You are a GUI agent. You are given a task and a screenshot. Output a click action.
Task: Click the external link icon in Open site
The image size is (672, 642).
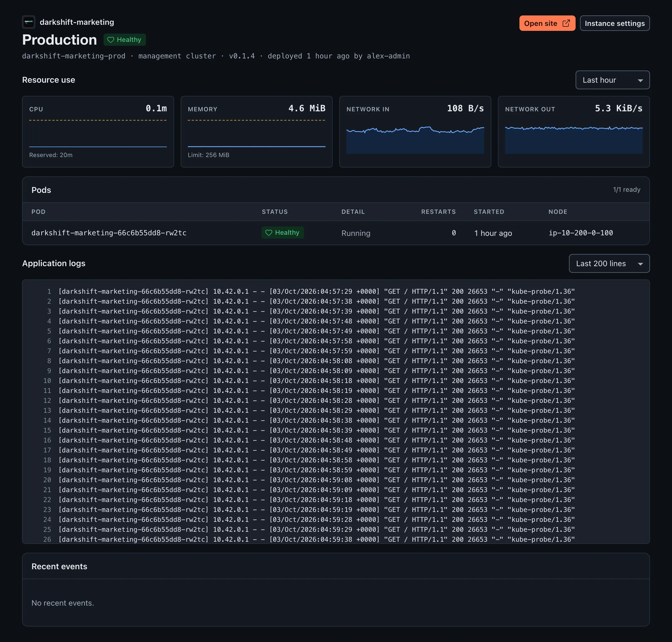(566, 23)
